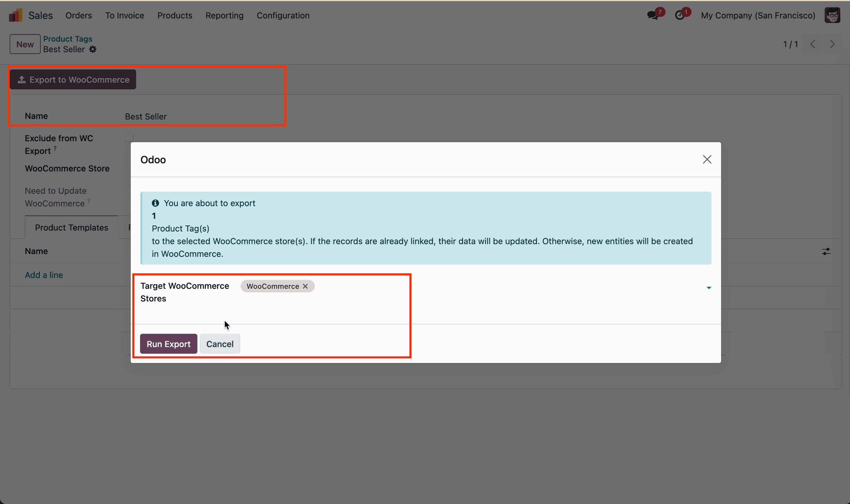Screen dimensions: 850x504
Task: Click the WooCommerce Store label
Action: pos(67,169)
